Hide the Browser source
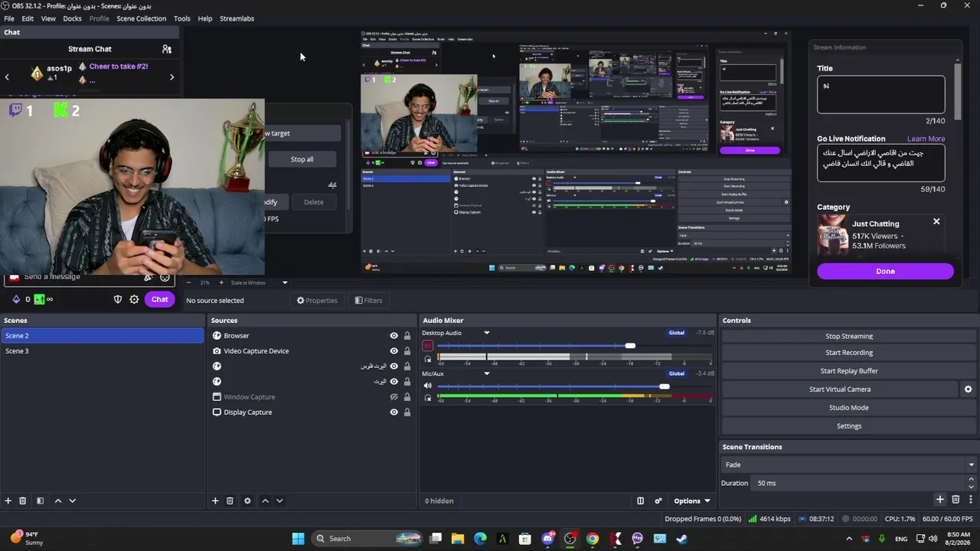Image resolution: width=980 pixels, height=551 pixels. 394,335
